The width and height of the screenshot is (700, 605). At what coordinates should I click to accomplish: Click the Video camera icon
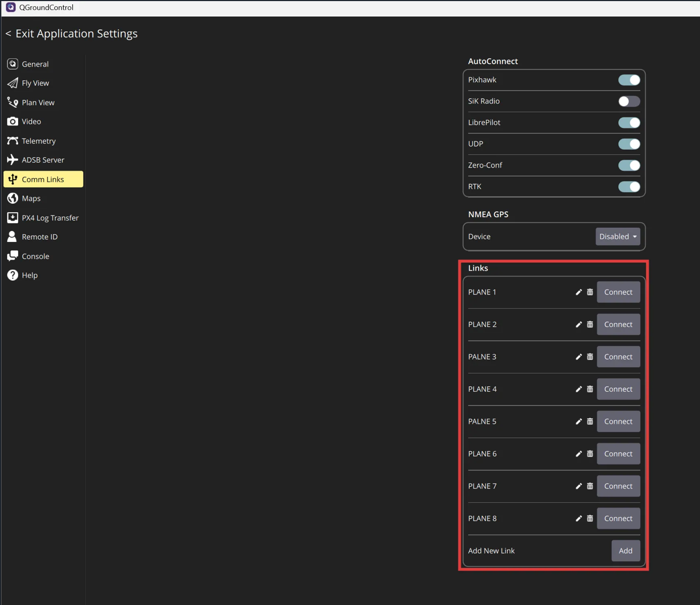[13, 122]
